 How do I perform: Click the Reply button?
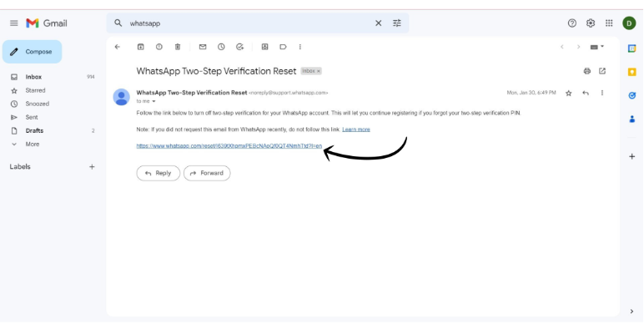coord(158,173)
